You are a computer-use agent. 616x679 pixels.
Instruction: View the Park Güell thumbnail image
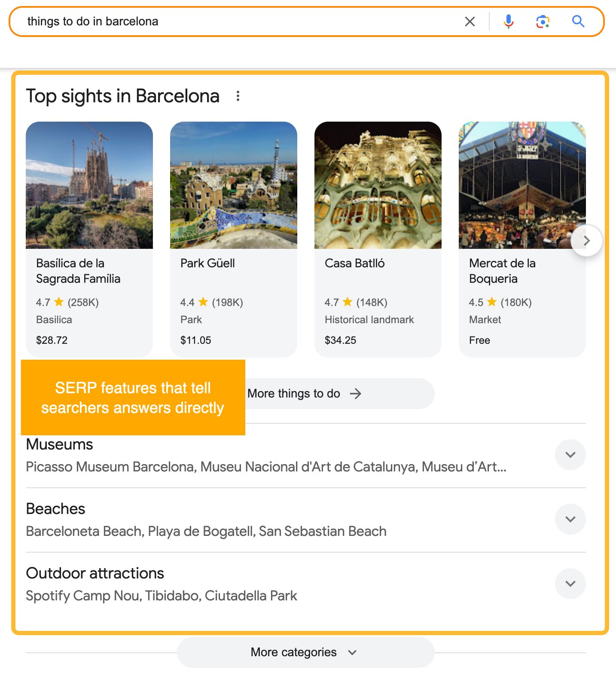(233, 185)
